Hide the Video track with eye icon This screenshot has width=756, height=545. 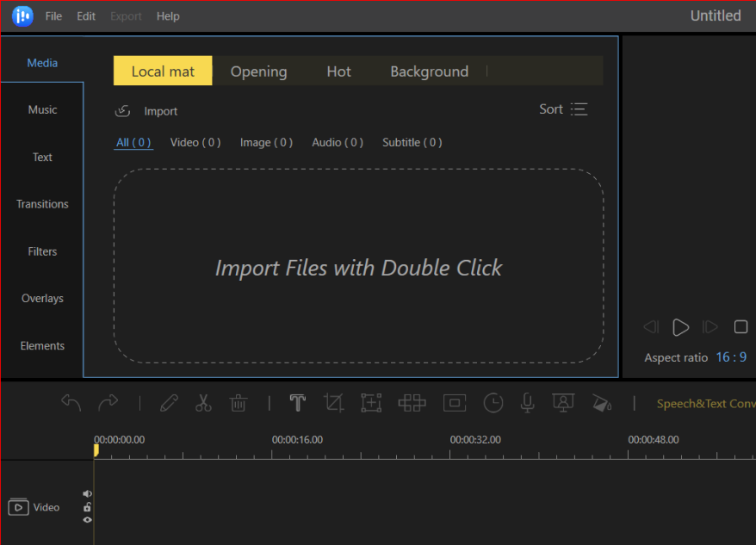pos(87,520)
